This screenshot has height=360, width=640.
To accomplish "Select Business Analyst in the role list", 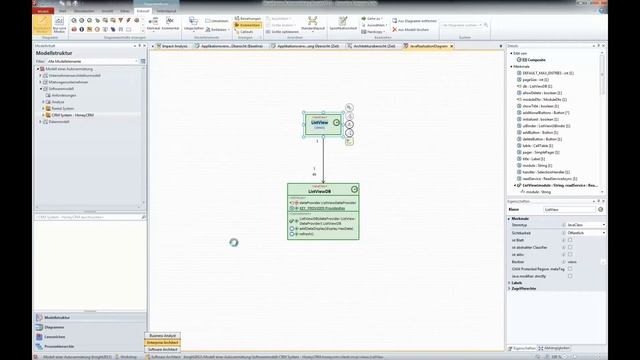I will (162, 336).
